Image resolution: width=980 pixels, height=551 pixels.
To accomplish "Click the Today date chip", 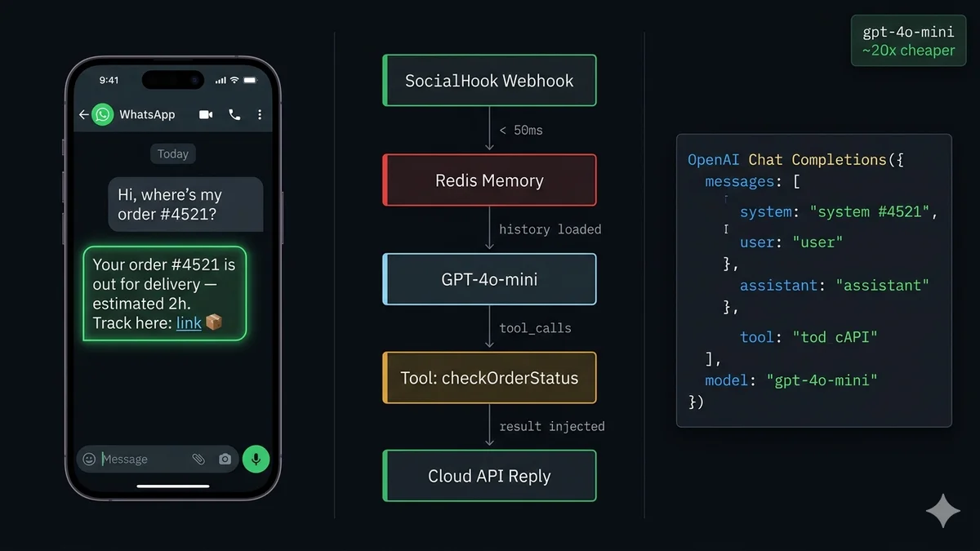I will 172,153.
